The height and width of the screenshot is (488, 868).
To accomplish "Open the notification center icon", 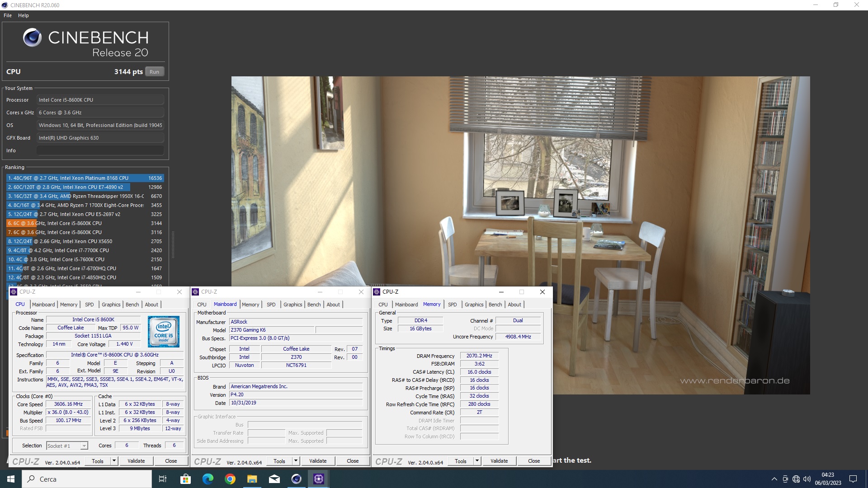I will click(853, 479).
